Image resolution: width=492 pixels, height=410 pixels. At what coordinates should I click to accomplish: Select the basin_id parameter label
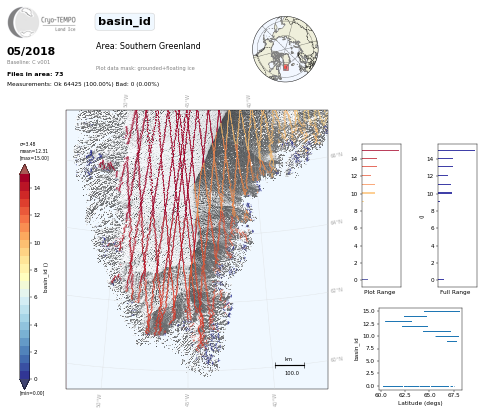click(x=124, y=21)
